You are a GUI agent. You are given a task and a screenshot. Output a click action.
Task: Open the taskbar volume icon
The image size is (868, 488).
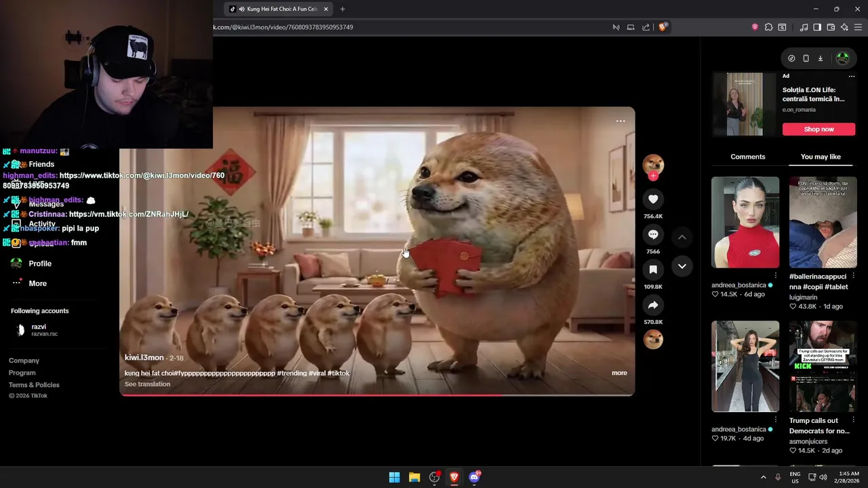(823, 477)
